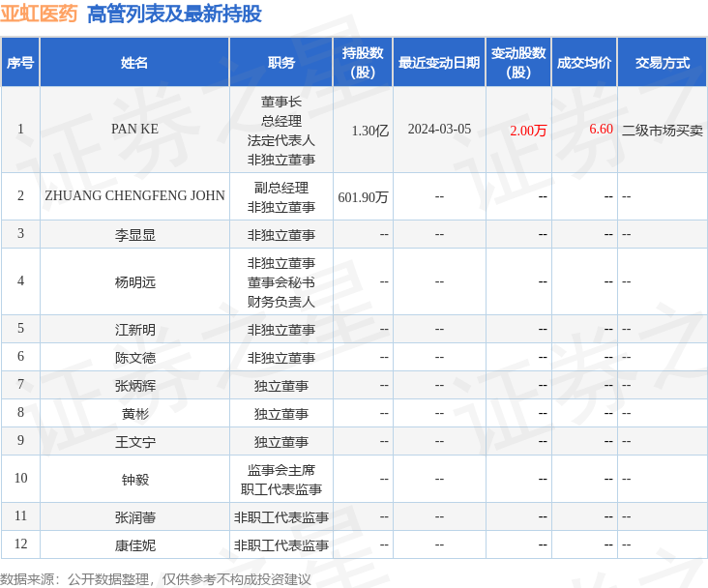
Task: Click the 601.90万 shareholding value
Action: tap(363, 197)
